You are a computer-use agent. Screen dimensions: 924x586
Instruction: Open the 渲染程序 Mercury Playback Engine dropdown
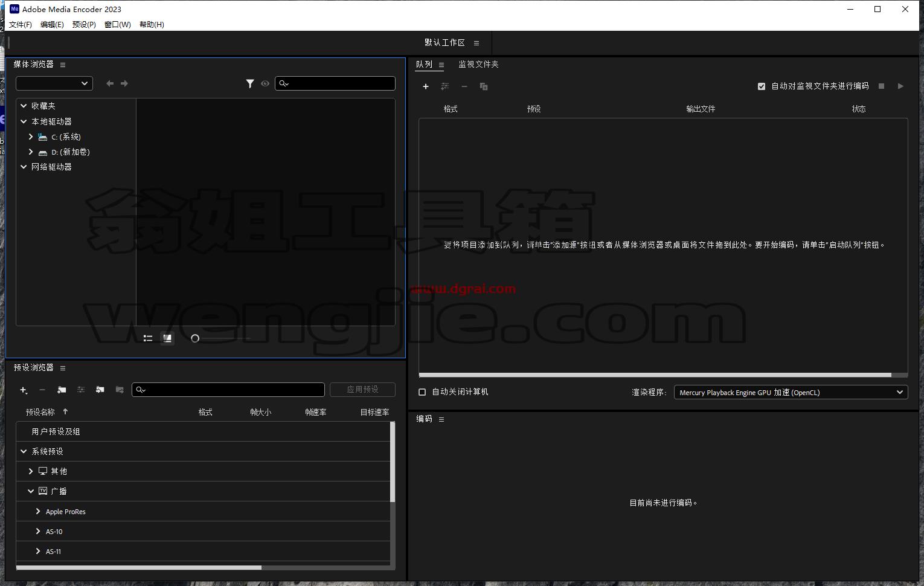click(791, 393)
